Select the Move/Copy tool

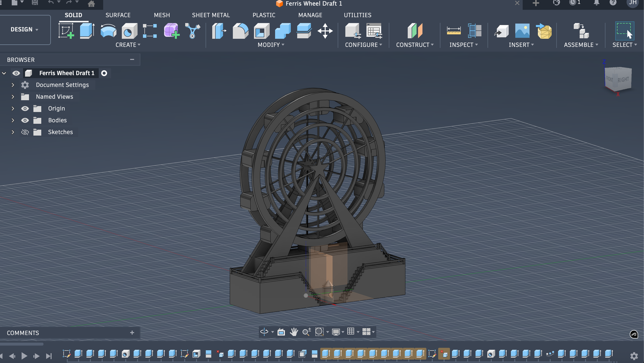coord(325,31)
